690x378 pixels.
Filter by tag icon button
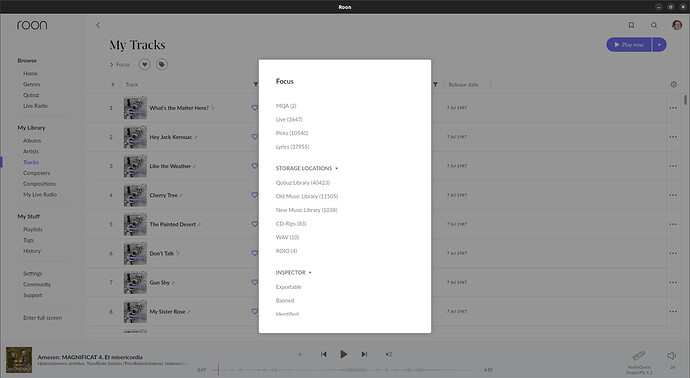(162, 65)
